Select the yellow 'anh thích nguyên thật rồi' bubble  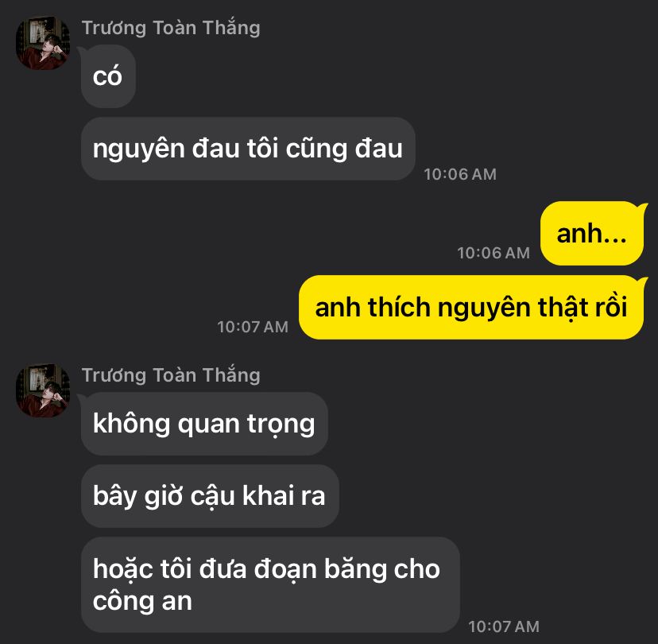pyautogui.click(x=470, y=308)
